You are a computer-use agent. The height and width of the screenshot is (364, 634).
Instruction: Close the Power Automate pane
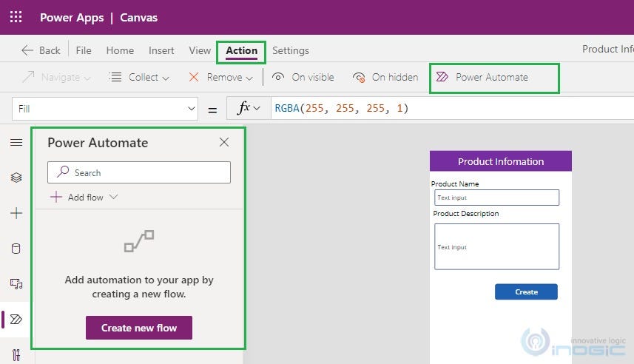point(224,142)
